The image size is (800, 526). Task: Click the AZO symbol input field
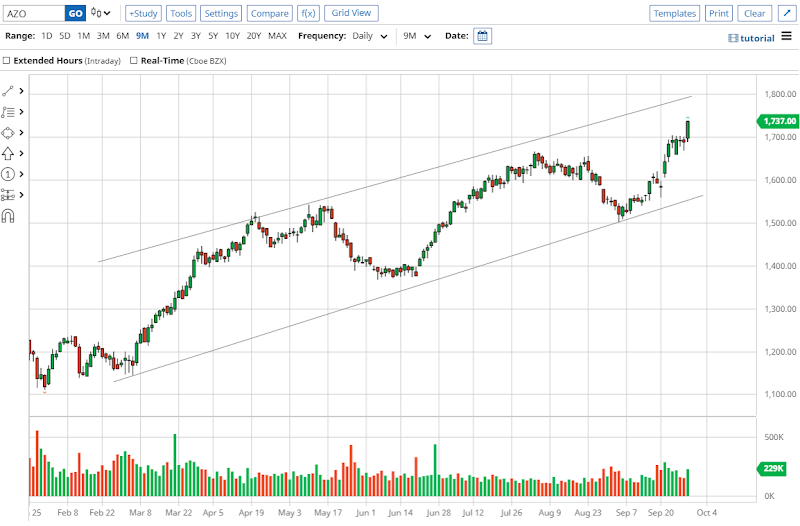[34, 13]
